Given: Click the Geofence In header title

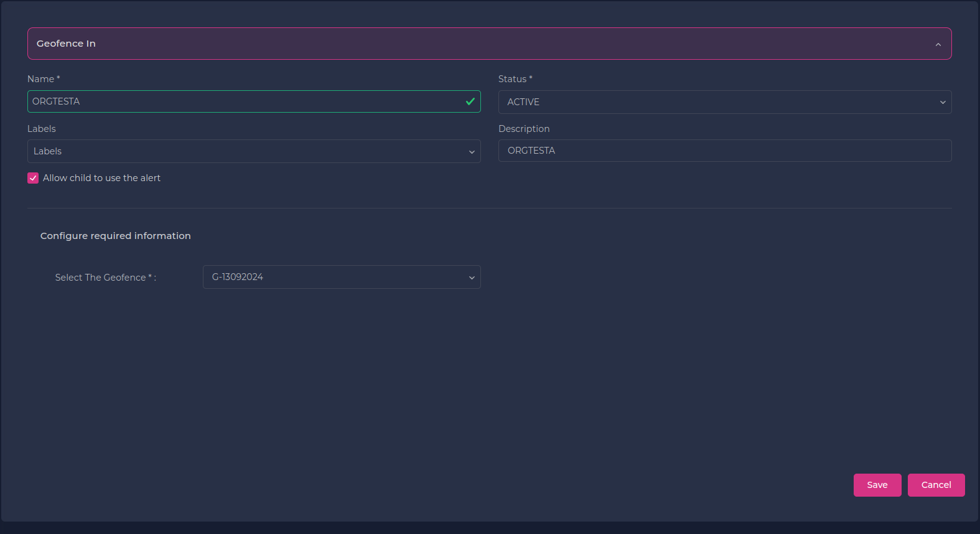Looking at the screenshot, I should pyautogui.click(x=66, y=44).
